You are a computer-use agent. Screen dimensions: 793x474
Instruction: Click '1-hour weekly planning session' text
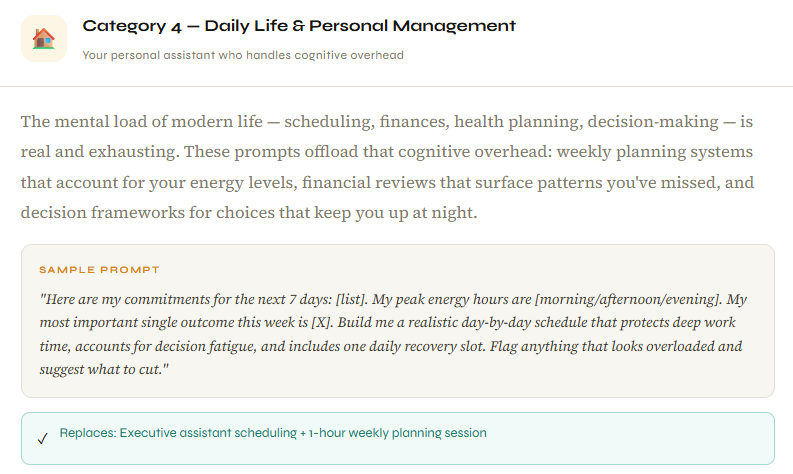click(x=398, y=433)
